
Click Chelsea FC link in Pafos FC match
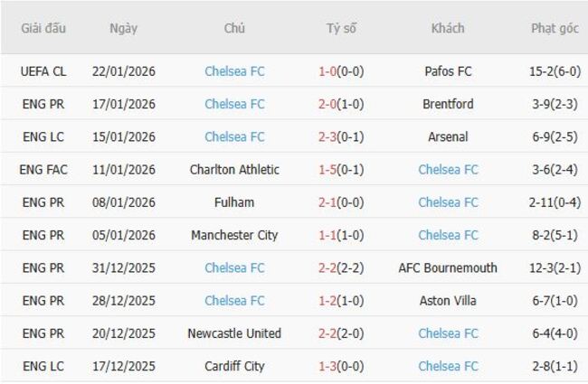(x=234, y=71)
